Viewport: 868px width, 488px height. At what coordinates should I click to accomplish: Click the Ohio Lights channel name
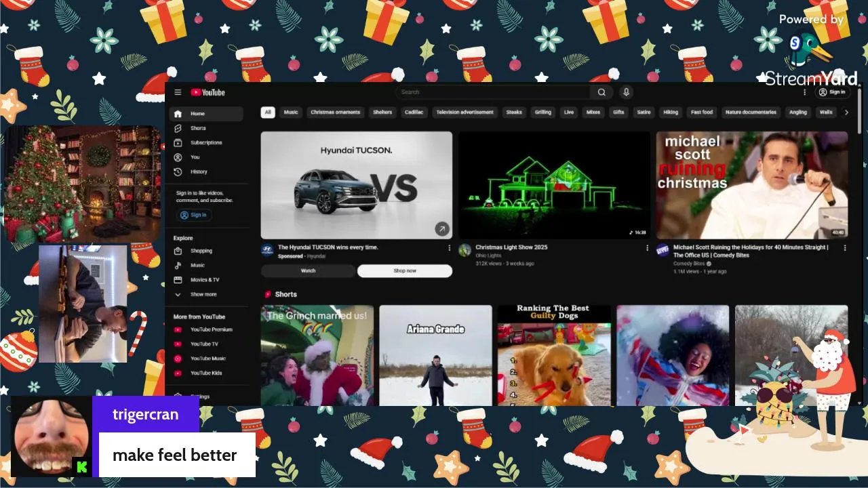coord(488,256)
